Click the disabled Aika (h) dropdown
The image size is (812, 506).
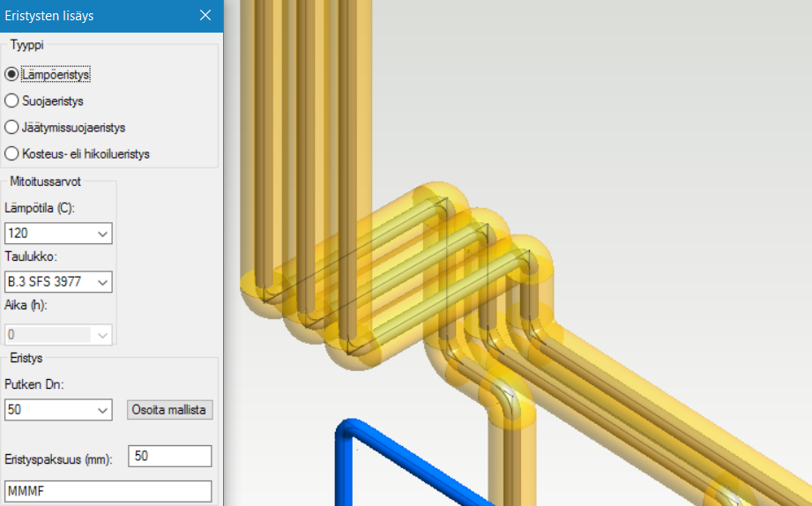pyautogui.click(x=58, y=334)
